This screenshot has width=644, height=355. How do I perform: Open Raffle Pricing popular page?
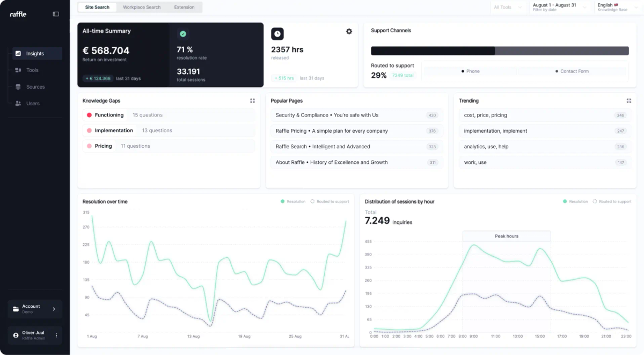[x=357, y=131]
